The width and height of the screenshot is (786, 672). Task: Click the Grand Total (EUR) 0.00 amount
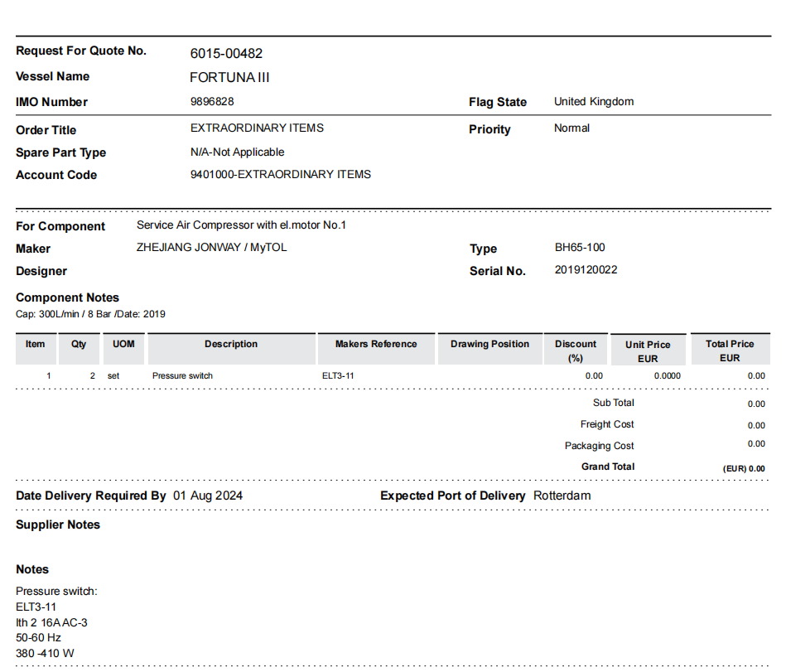click(x=744, y=469)
